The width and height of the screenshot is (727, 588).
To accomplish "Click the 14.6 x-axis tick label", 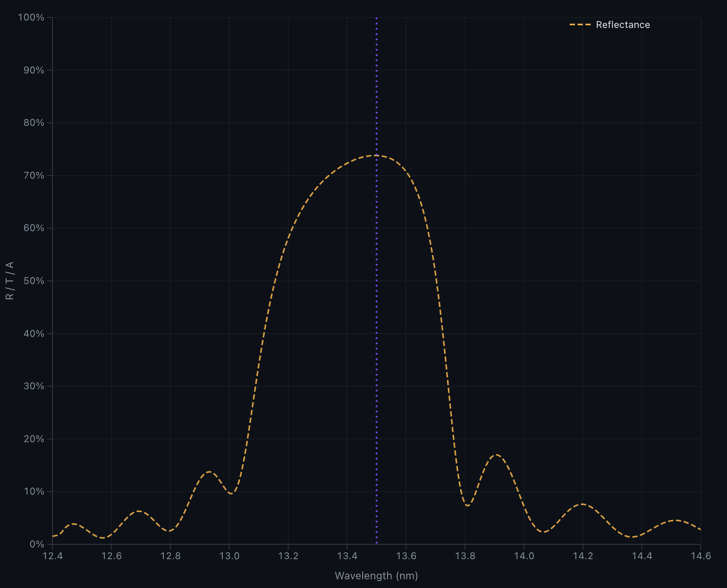I will (x=701, y=556).
